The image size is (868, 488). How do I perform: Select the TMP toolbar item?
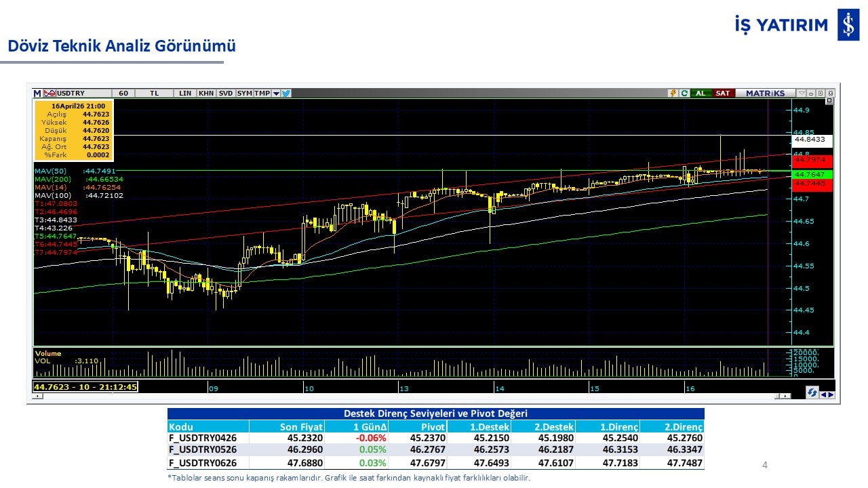[x=262, y=94]
